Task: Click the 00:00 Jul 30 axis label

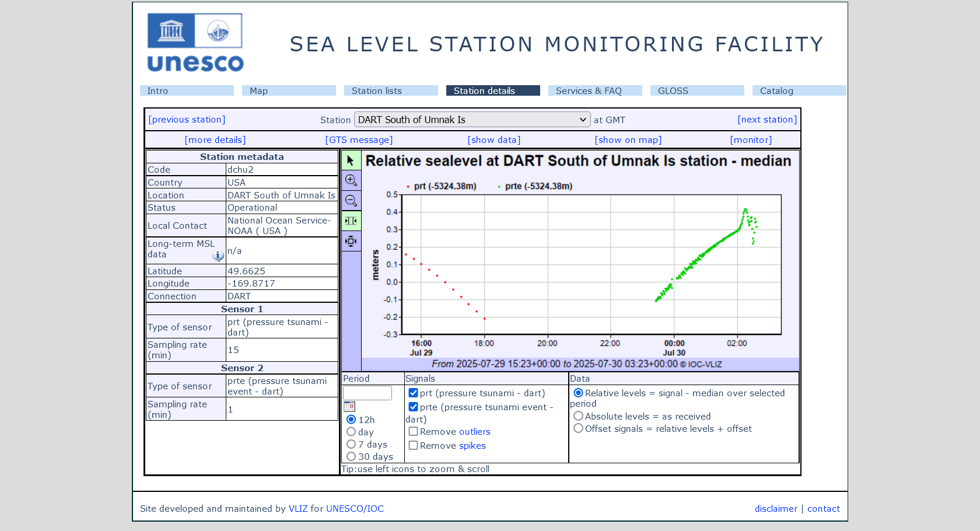Action: [x=674, y=348]
